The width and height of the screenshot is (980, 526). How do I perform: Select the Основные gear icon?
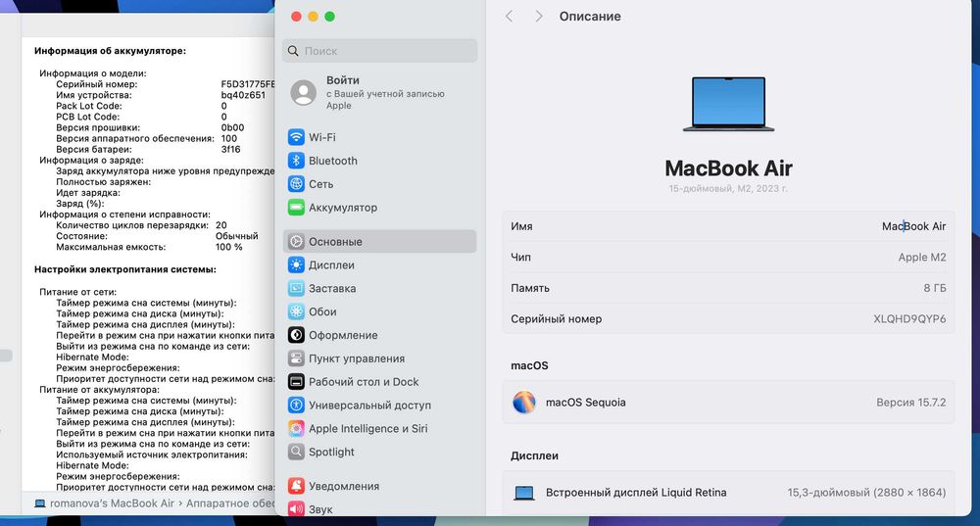pyautogui.click(x=296, y=241)
